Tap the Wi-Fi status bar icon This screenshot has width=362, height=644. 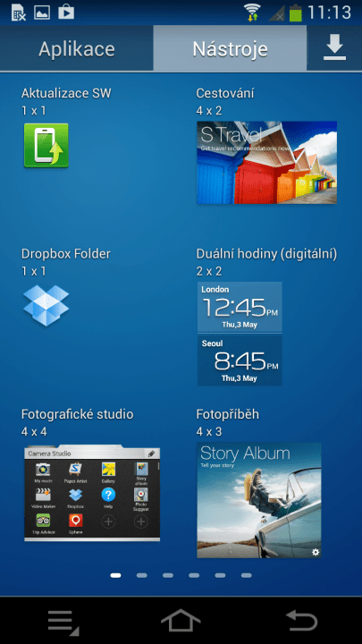tap(252, 12)
